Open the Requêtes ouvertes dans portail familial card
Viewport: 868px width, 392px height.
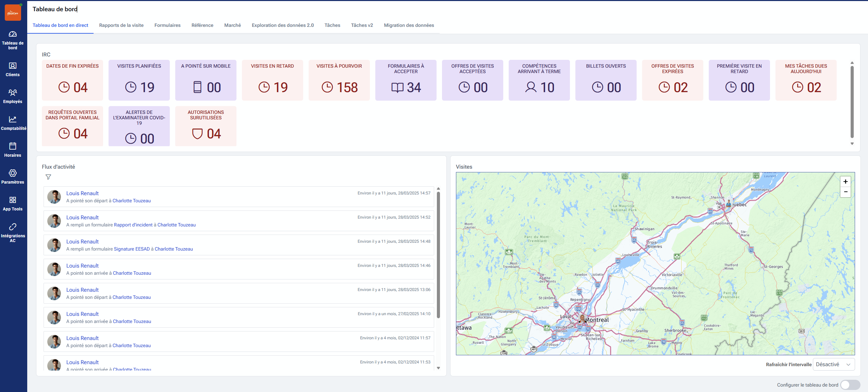(x=72, y=126)
